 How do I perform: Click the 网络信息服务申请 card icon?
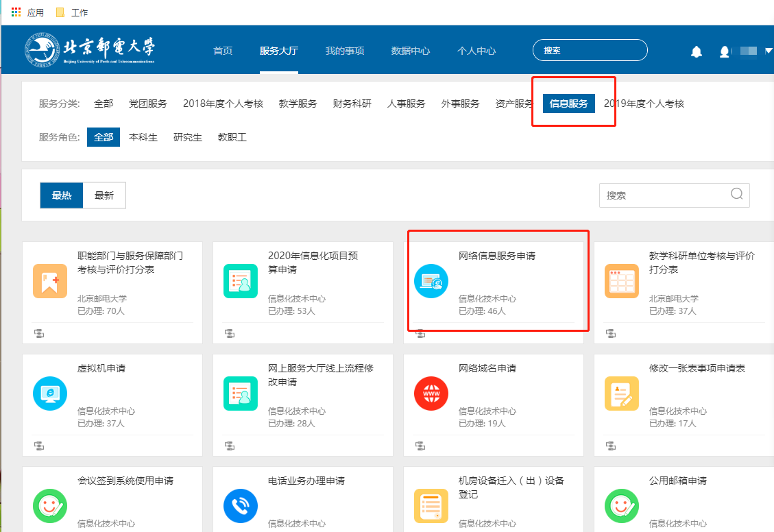pyautogui.click(x=431, y=281)
